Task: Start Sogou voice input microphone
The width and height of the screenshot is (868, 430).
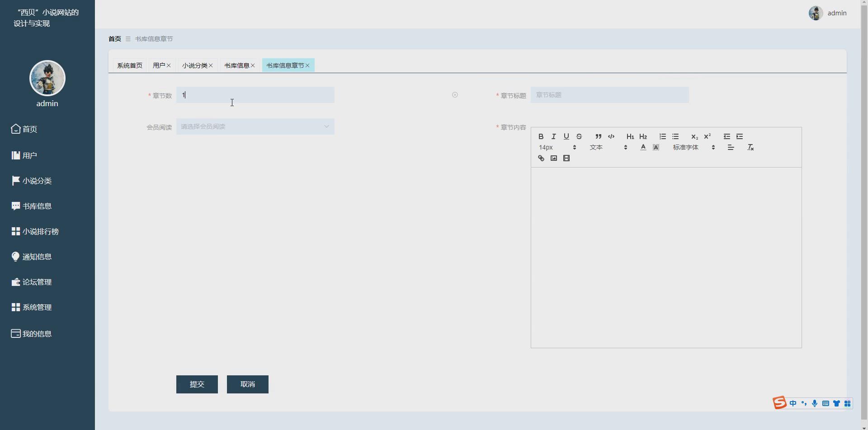Action: (815, 403)
